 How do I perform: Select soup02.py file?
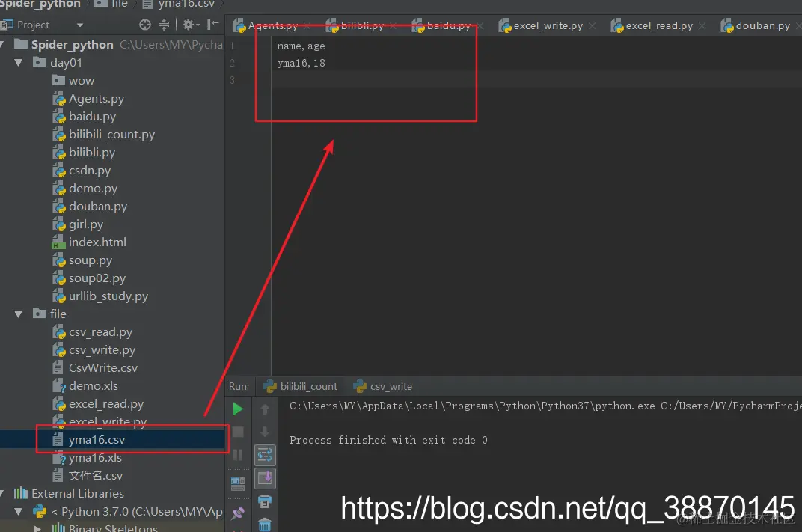pyautogui.click(x=89, y=278)
